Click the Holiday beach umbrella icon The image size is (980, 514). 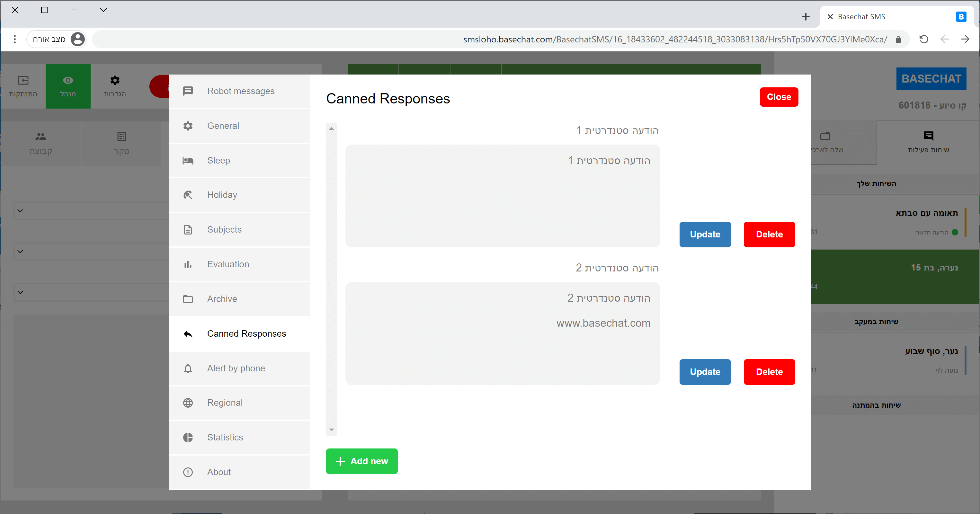(188, 195)
